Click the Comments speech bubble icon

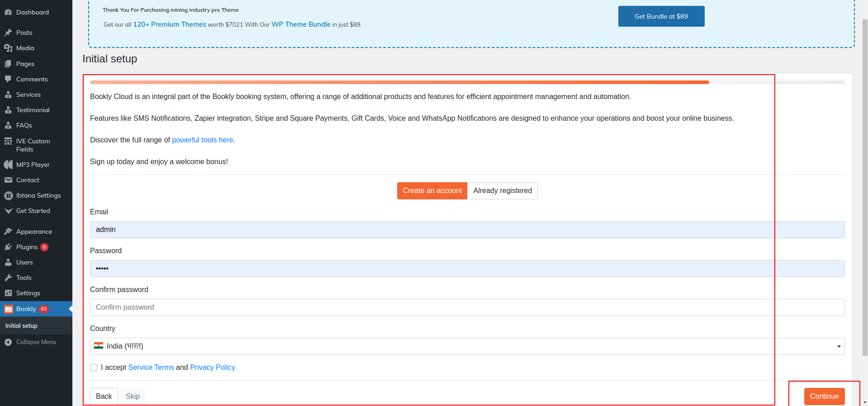8,79
